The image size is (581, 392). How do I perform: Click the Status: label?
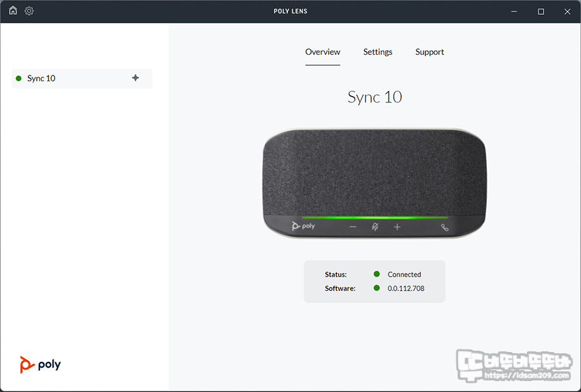[336, 274]
